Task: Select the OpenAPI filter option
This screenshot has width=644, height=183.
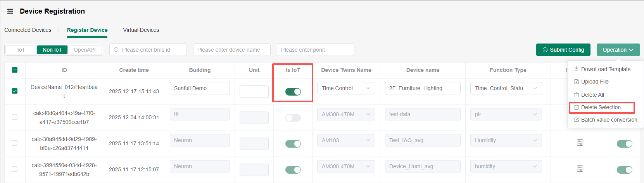Action: pyautogui.click(x=85, y=50)
